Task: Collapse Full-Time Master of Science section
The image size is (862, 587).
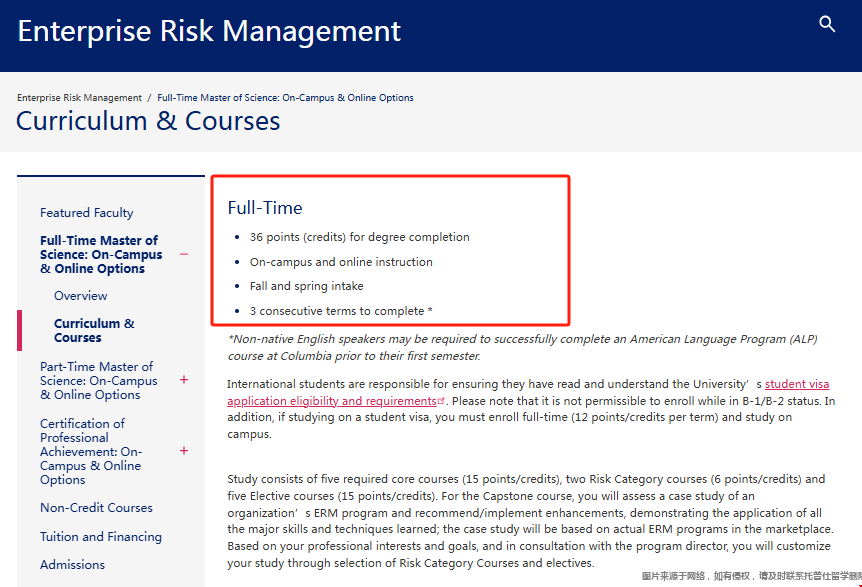Action: [184, 254]
